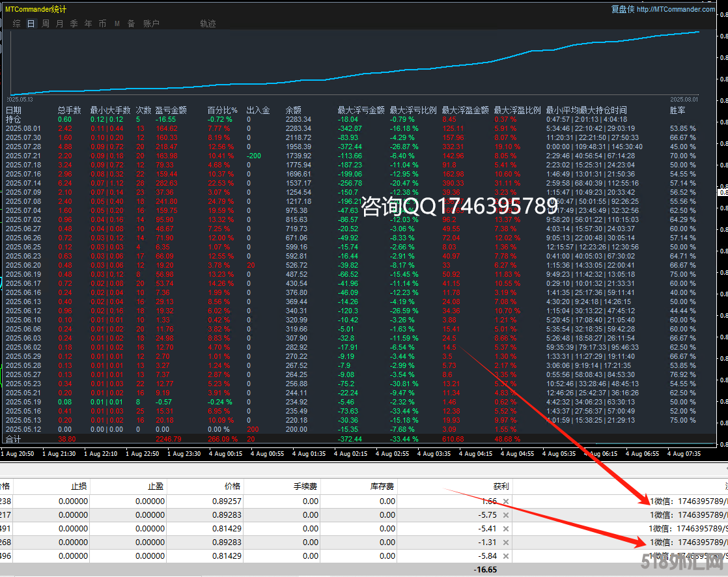The height and width of the screenshot is (577, 728).
Task: Open the http://MTCommander.com link
Action: [676, 9]
